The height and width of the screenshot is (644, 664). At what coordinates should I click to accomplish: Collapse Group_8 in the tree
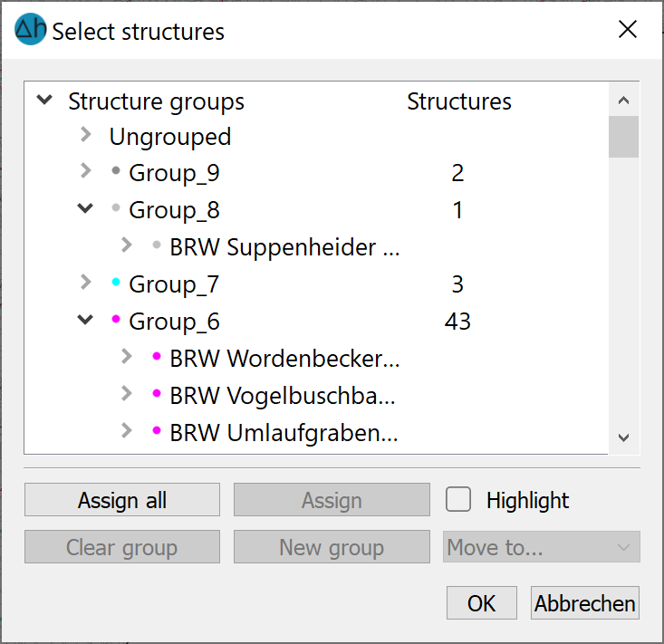click(85, 208)
